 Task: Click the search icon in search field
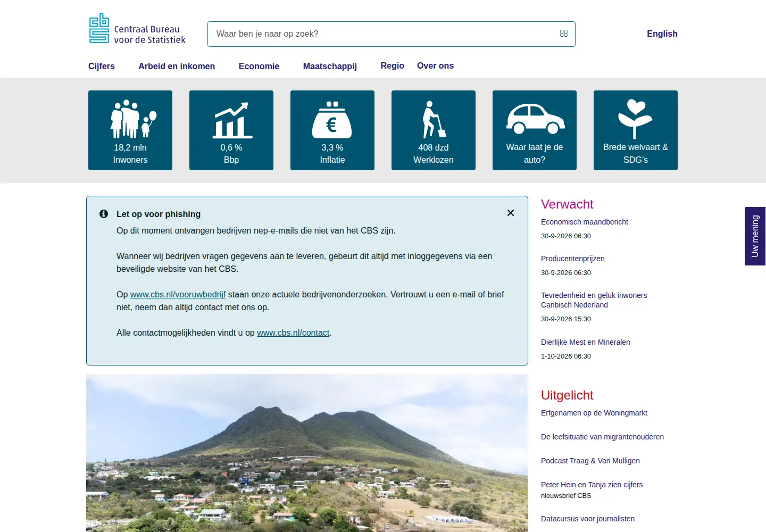564,34
